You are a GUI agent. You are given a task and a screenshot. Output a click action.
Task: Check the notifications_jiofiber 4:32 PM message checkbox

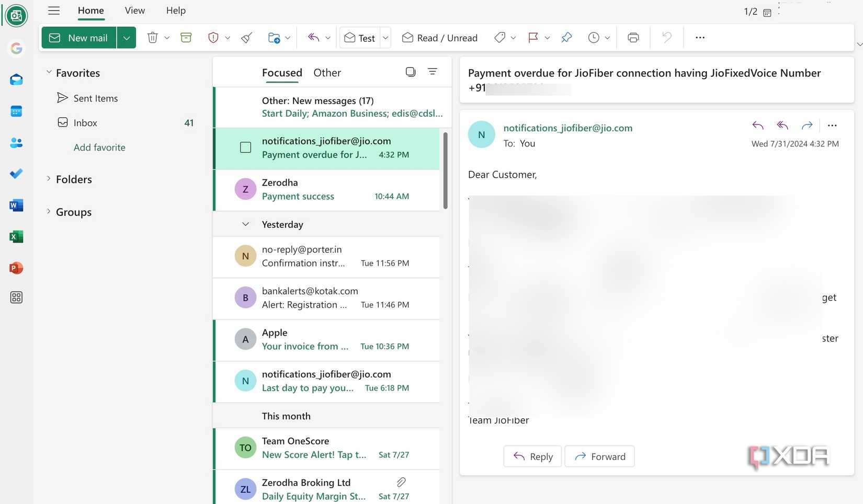click(245, 147)
